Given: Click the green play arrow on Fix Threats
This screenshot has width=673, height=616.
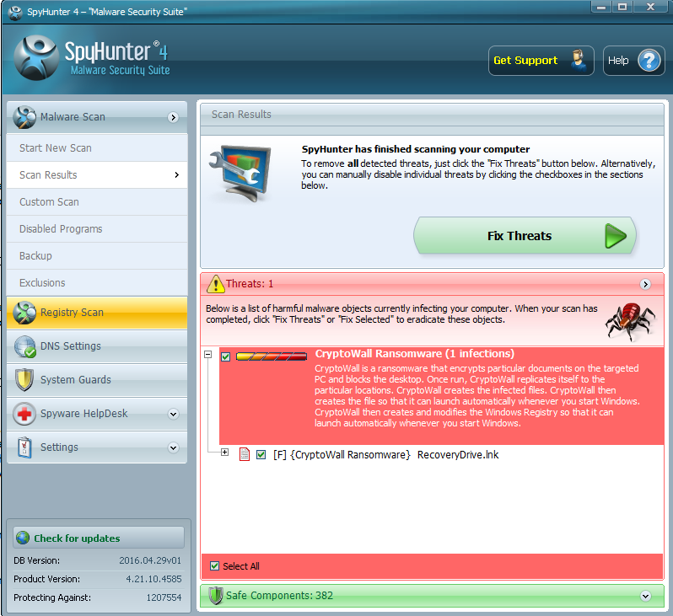Looking at the screenshot, I should [x=616, y=235].
